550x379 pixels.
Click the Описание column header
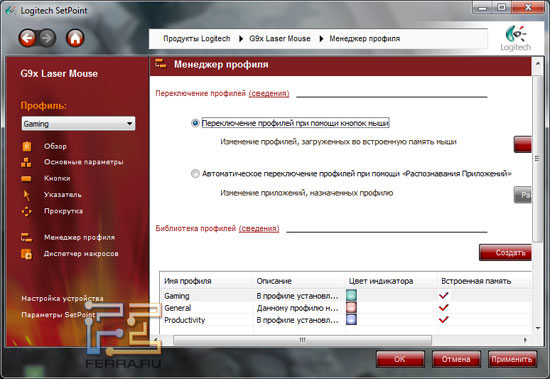tap(299, 281)
